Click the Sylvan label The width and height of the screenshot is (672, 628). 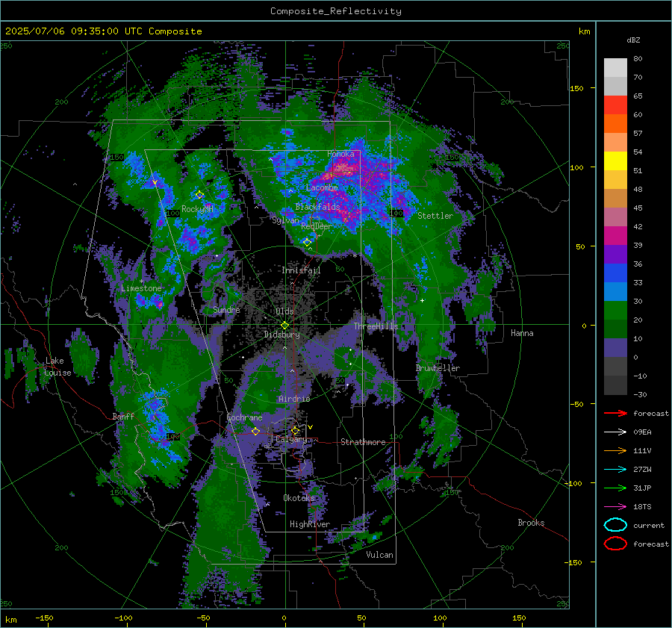coord(285,220)
